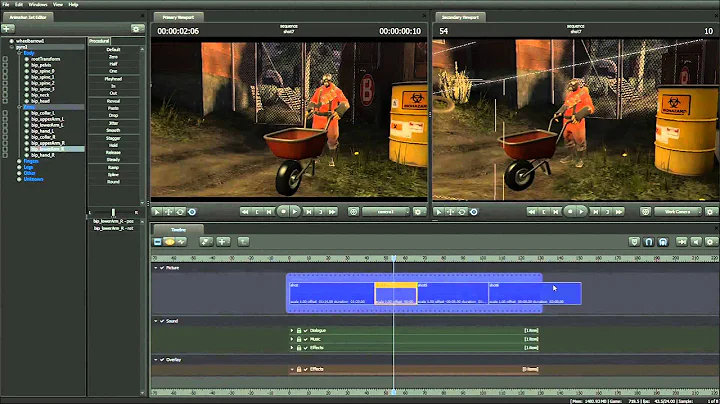The image size is (720, 404).
Task: Switch to the Clip Editor mode
Action: point(158,241)
